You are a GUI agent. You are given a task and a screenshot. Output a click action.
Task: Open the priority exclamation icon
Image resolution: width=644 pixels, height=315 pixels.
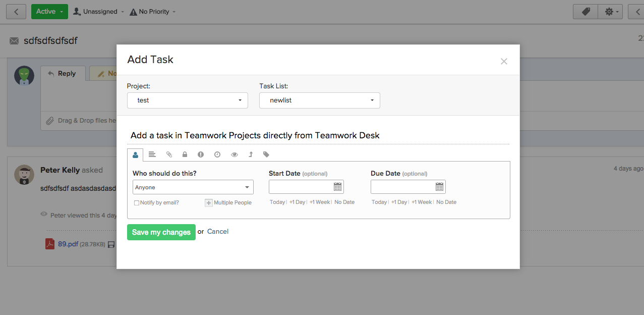click(200, 154)
